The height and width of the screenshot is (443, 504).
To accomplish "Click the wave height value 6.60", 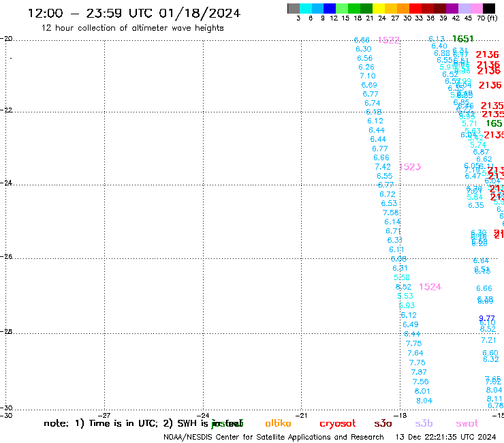I will (x=490, y=353).
